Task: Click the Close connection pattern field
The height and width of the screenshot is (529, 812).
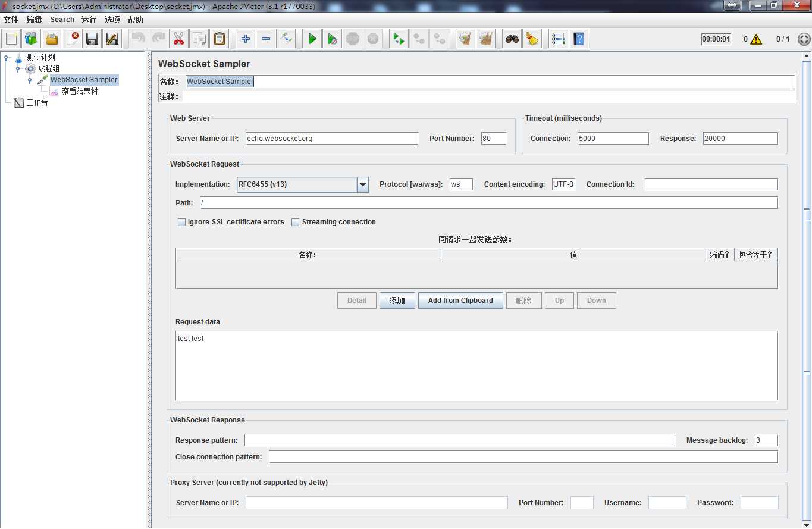Action: pyautogui.click(x=523, y=457)
